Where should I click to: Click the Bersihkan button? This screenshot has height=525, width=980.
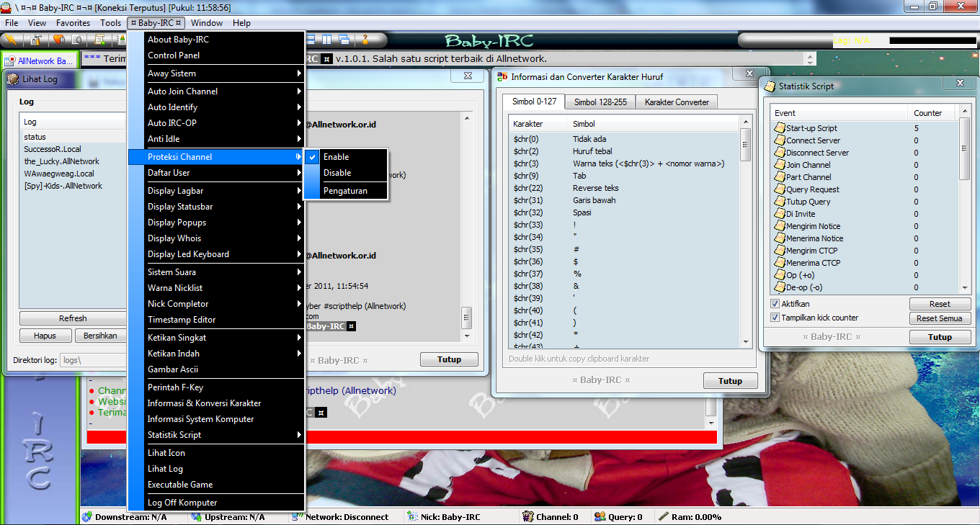[100, 336]
